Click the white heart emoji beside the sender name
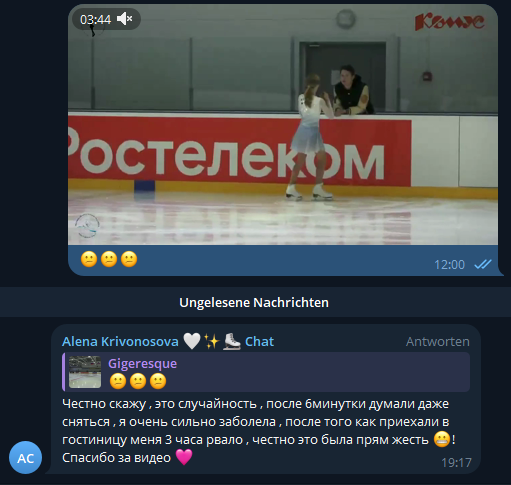 click(x=192, y=342)
